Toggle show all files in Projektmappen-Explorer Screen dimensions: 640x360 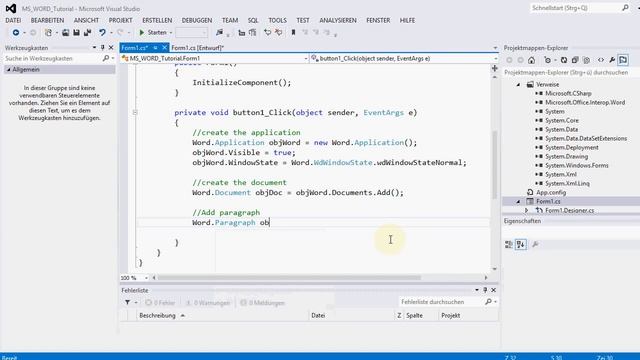[586, 60]
